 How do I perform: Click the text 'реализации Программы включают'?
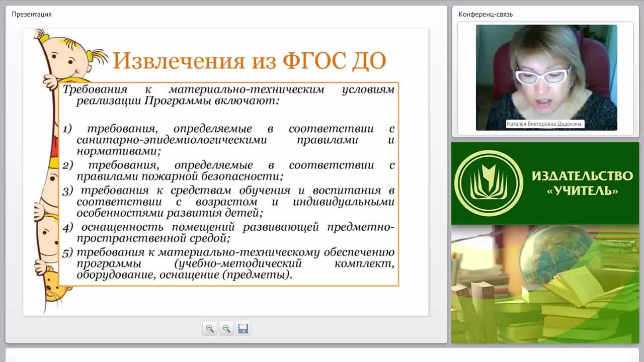tap(178, 101)
